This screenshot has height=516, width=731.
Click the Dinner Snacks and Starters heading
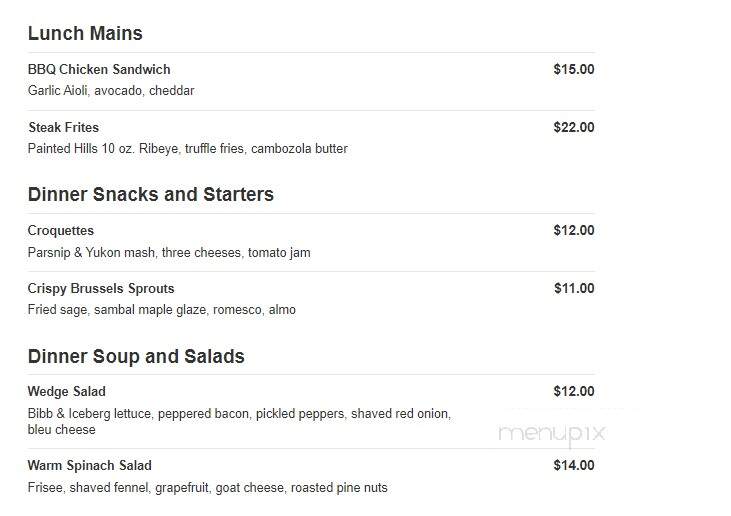tap(151, 194)
